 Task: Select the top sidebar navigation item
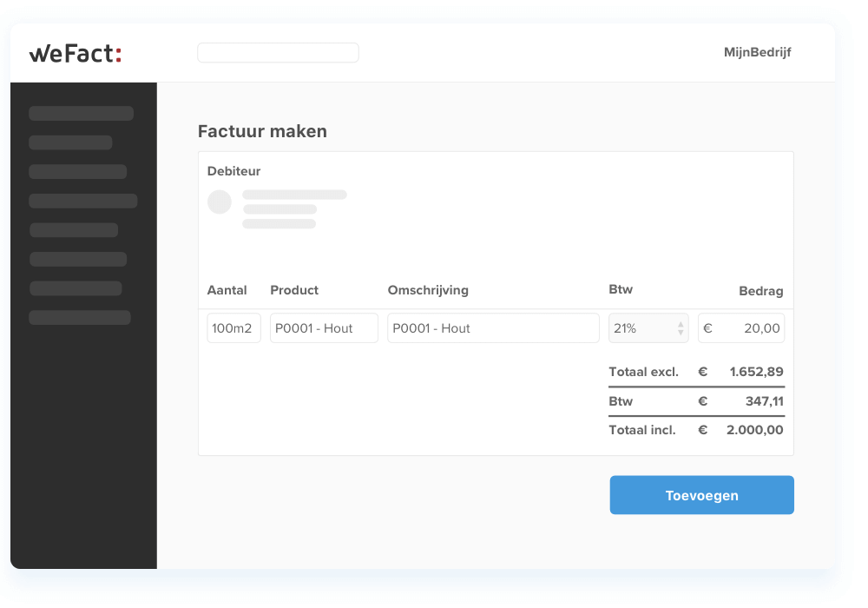(x=81, y=113)
